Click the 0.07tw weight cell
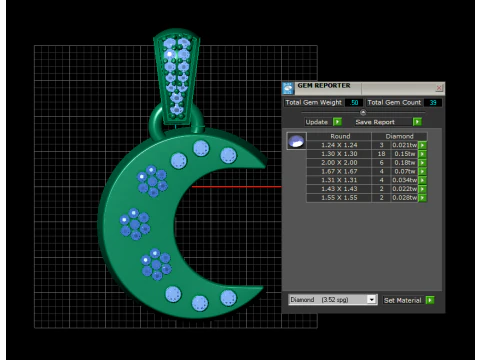Image resolution: width=480 pixels, height=360 pixels. [x=405, y=171]
